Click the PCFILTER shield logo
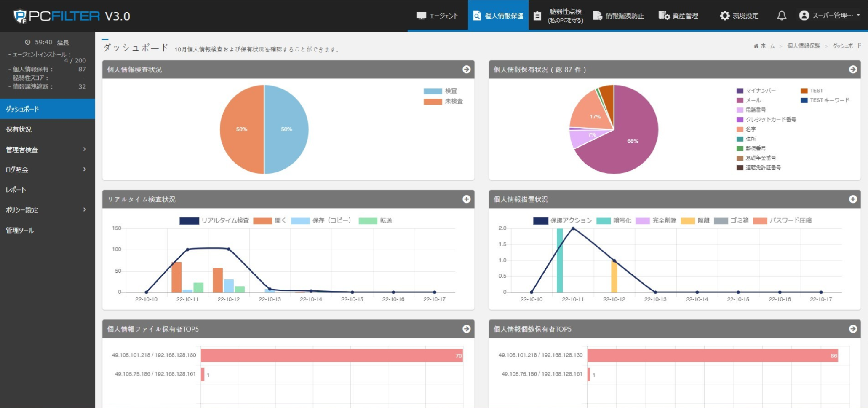Viewport: 868px width, 408px height. tap(20, 16)
